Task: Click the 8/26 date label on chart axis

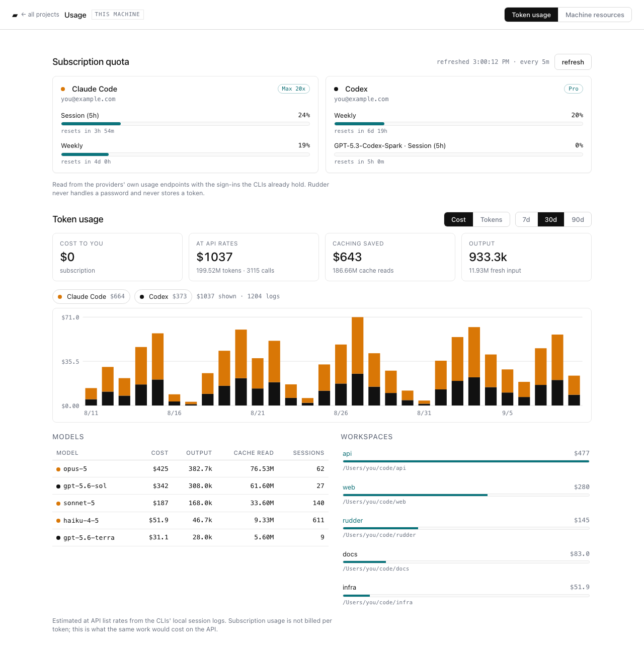Action: (341, 413)
